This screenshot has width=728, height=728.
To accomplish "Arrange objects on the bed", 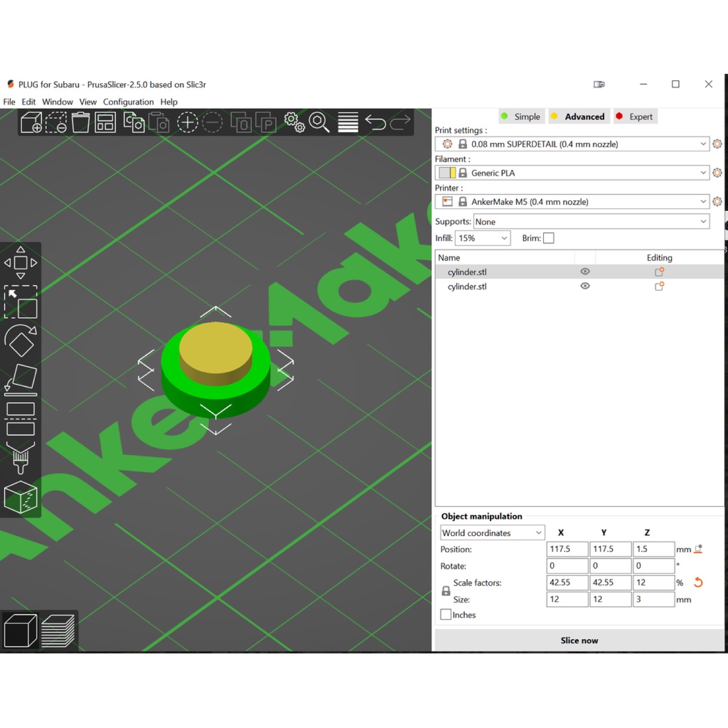I will [105, 123].
